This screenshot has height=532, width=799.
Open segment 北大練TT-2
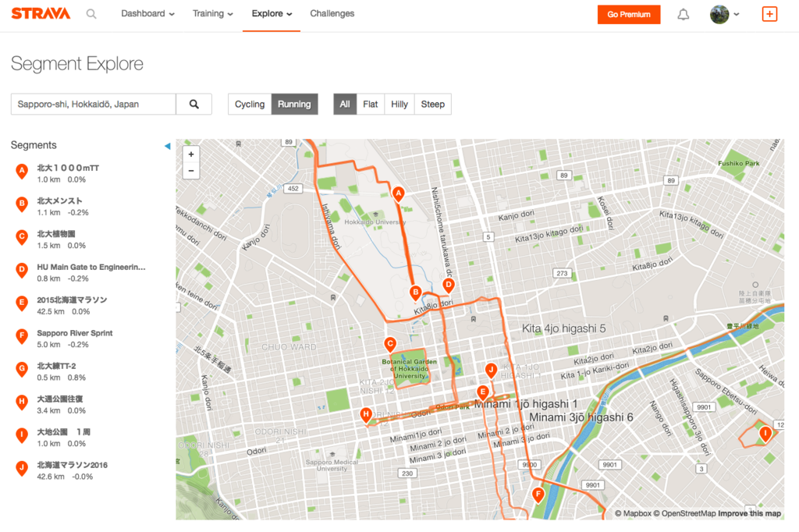click(x=56, y=366)
